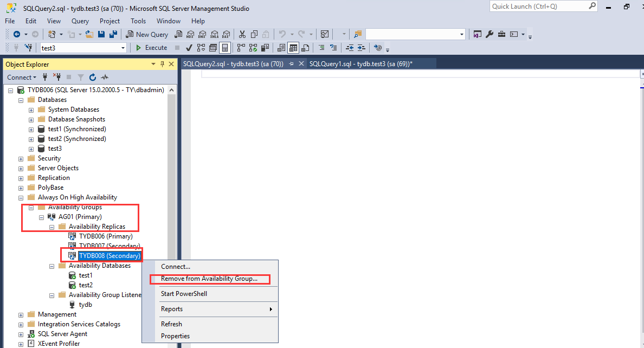Open the Tools menu

[x=138, y=21]
